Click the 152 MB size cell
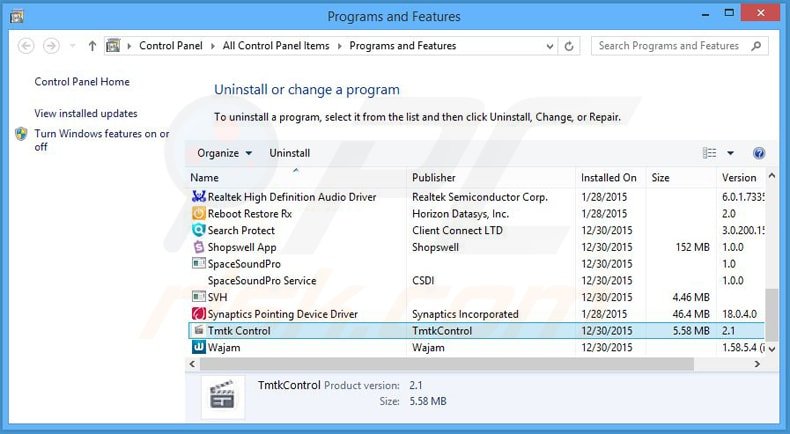790x434 pixels. (x=692, y=247)
